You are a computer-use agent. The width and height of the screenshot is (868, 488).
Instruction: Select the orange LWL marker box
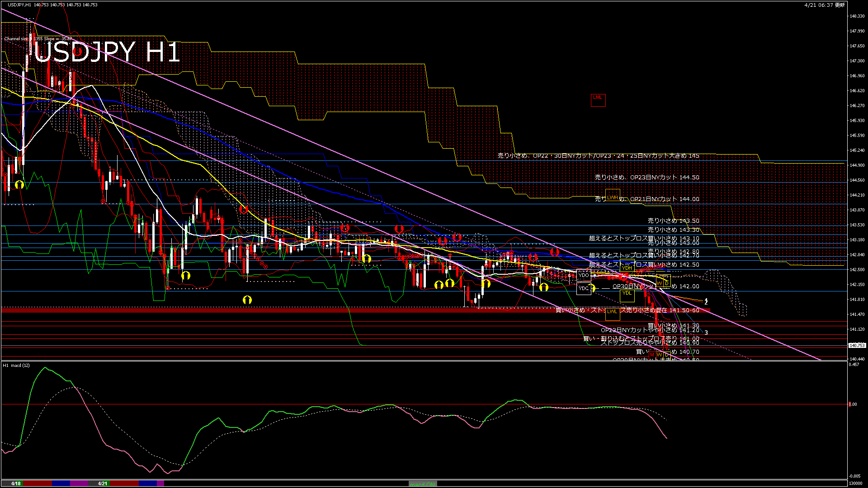click(x=612, y=314)
